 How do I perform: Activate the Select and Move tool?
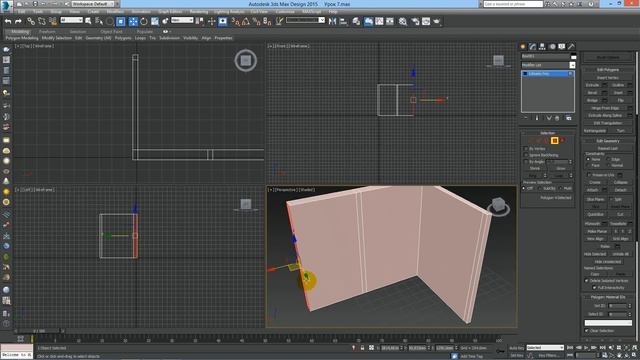pos(133,21)
